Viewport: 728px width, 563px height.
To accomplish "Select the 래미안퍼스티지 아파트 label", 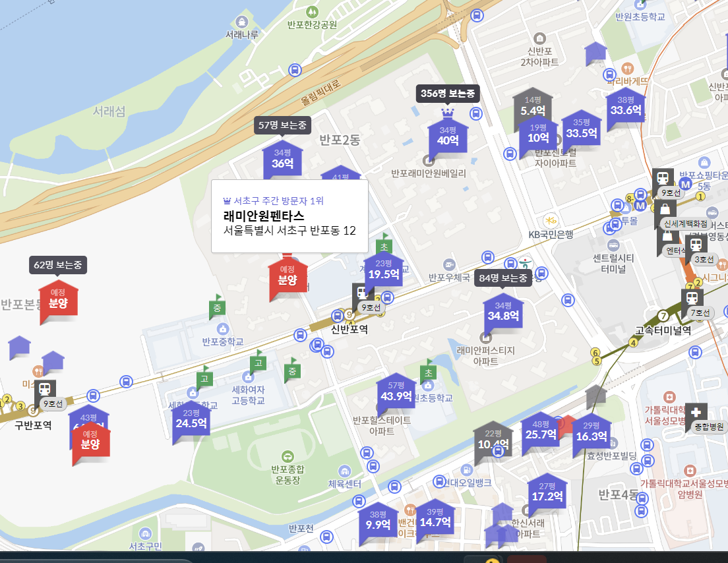I will (x=485, y=355).
